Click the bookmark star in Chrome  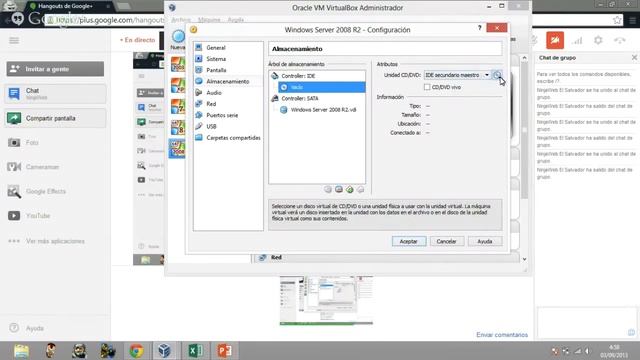[x=617, y=20]
